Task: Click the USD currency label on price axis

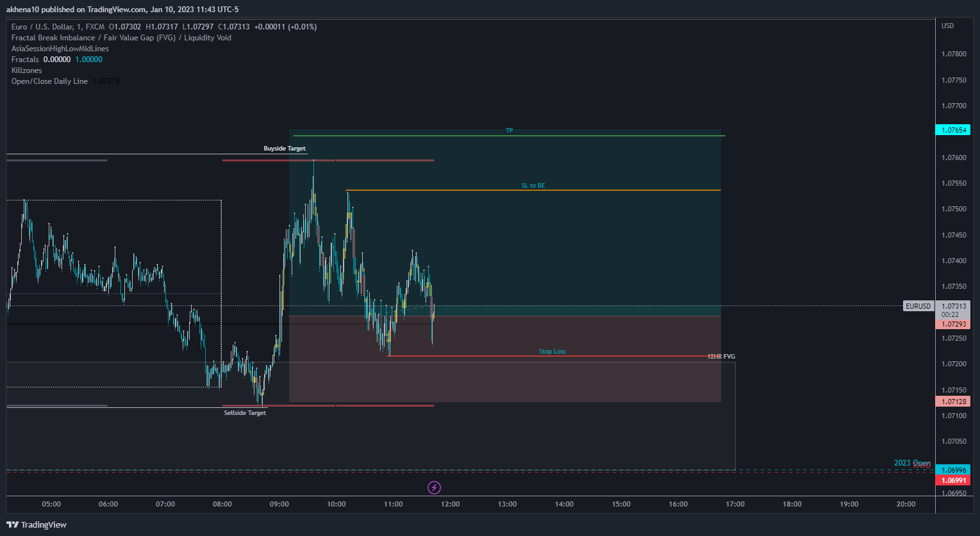Action: (x=947, y=26)
